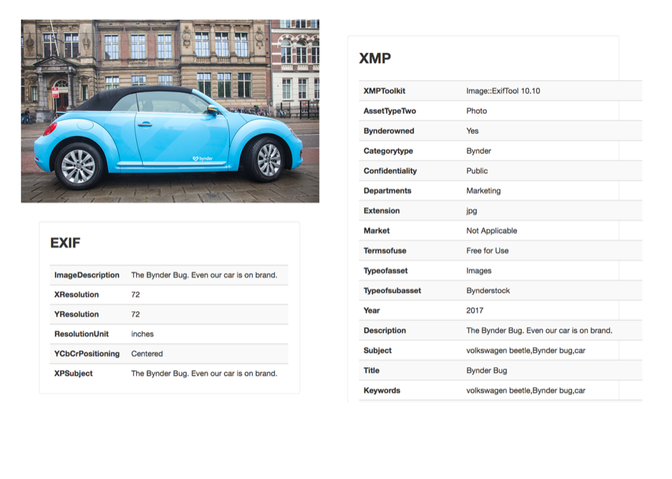The width and height of the screenshot is (672, 479).
Task: Select the Market label
Action: (x=376, y=231)
